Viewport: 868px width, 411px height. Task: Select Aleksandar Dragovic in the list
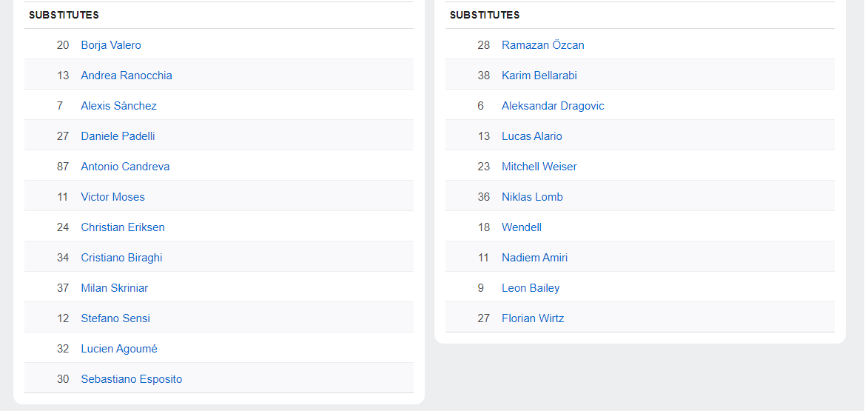coord(553,106)
